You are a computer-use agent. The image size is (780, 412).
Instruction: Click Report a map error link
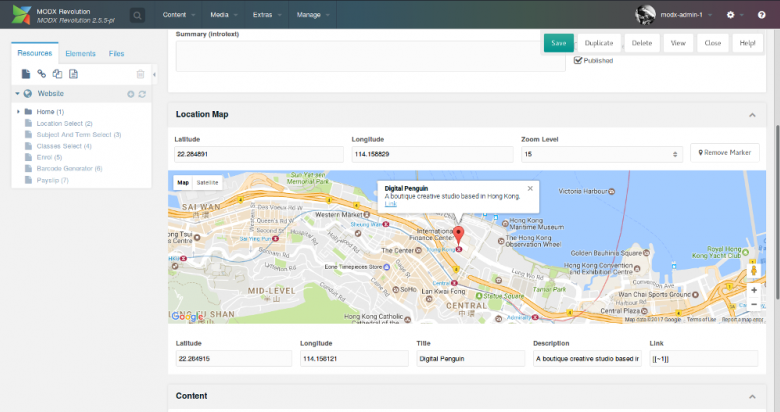click(743, 319)
